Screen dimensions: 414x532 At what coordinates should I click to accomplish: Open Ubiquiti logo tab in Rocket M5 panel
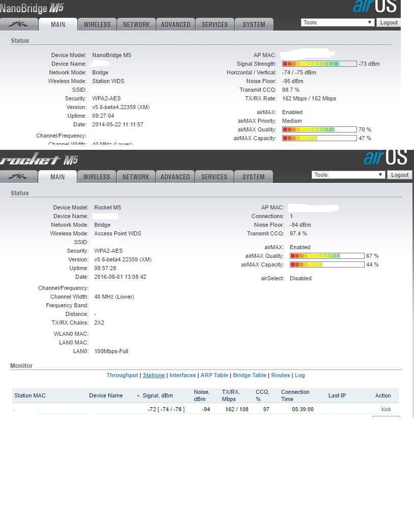pyautogui.click(x=19, y=177)
